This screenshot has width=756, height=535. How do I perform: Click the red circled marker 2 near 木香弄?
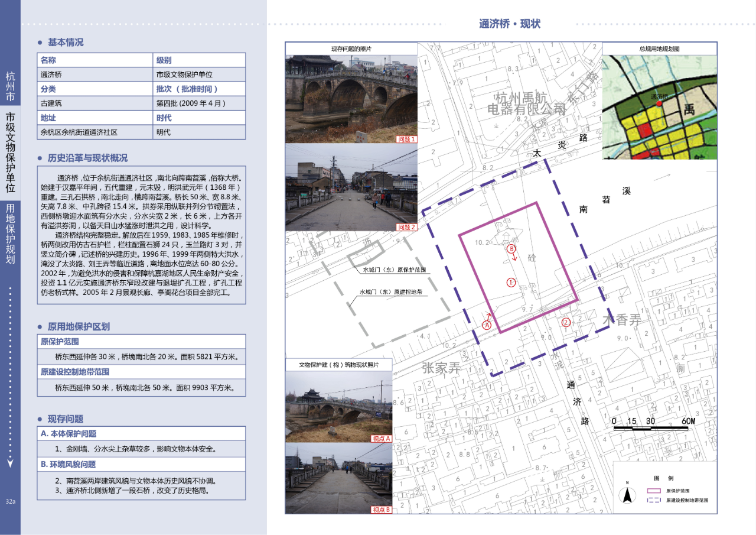(x=566, y=322)
